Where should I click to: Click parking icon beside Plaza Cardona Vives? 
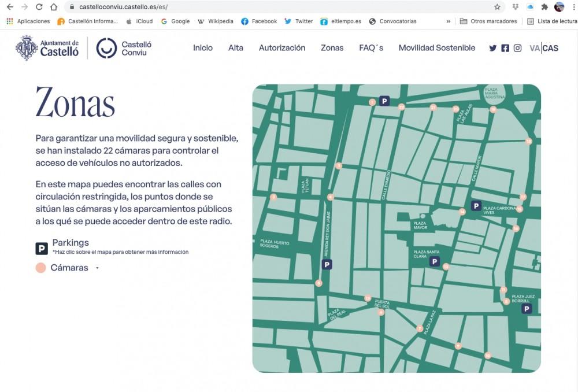(476, 206)
